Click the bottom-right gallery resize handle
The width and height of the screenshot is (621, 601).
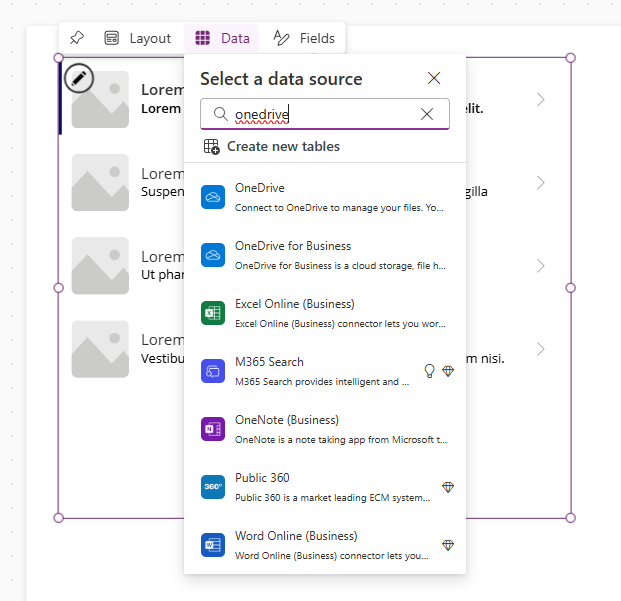[570, 517]
